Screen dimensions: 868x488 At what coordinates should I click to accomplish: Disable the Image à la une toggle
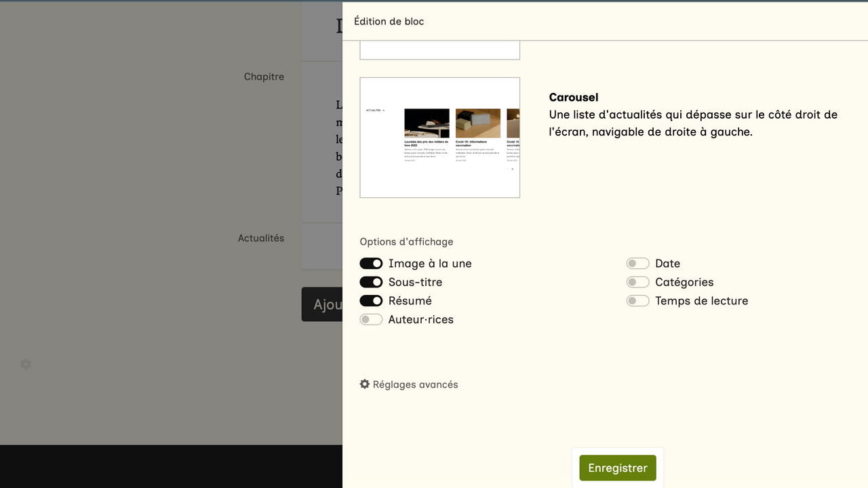371,264
